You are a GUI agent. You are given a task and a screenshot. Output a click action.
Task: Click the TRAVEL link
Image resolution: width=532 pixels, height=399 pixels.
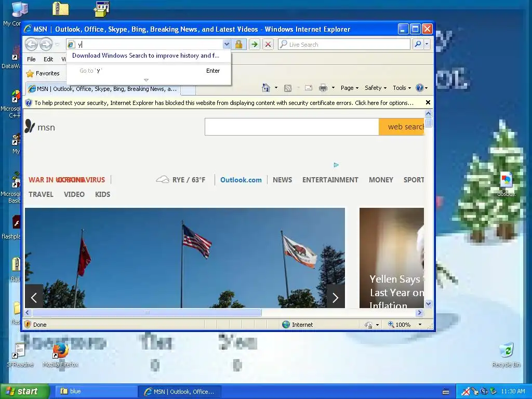pyautogui.click(x=41, y=194)
